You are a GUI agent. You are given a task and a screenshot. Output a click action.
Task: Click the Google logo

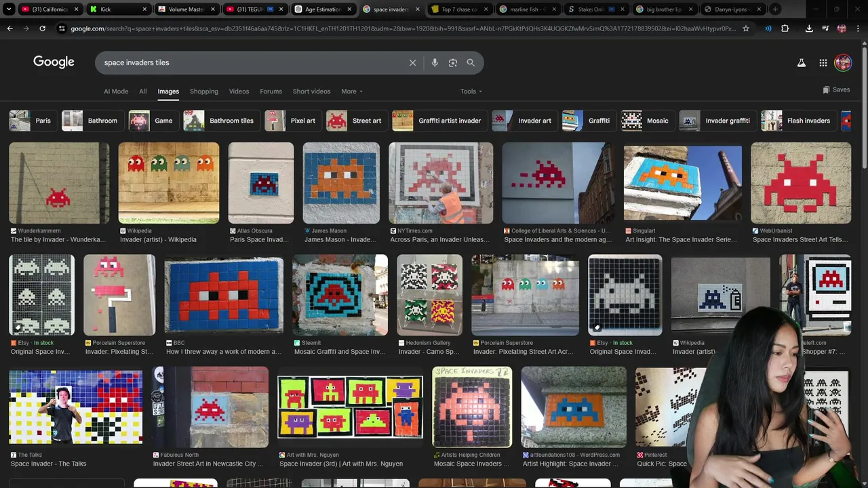tap(54, 62)
